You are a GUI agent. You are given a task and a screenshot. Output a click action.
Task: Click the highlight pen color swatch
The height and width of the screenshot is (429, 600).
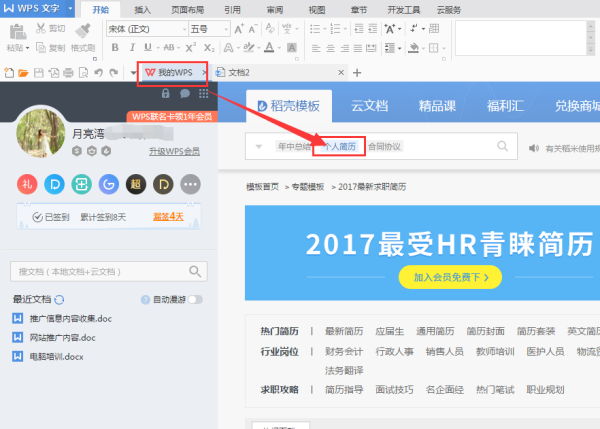click(248, 47)
